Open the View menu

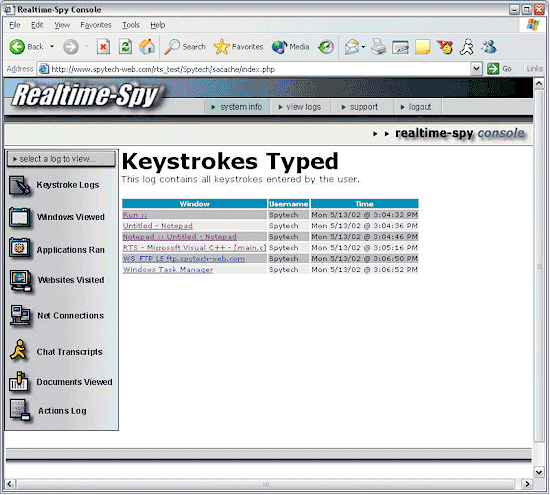pyautogui.click(x=62, y=25)
